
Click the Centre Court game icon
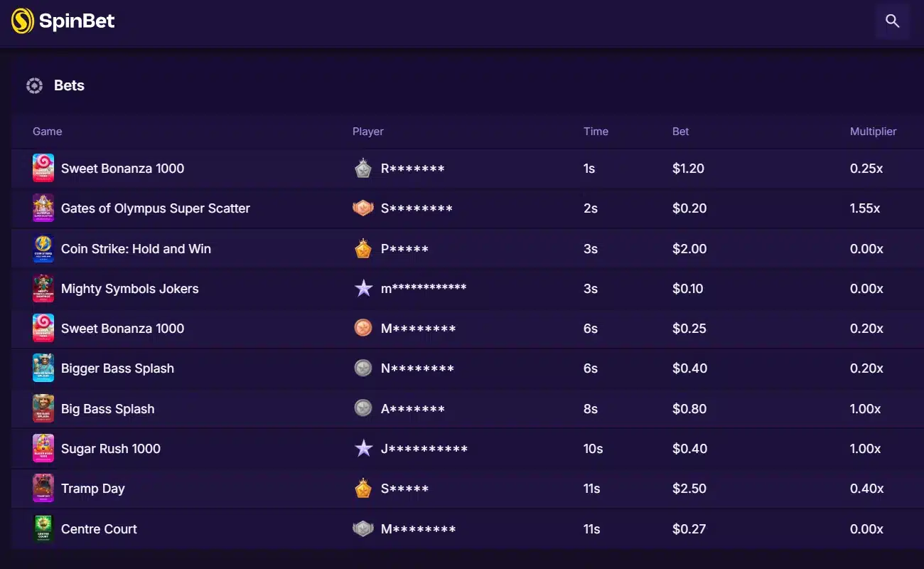43,529
